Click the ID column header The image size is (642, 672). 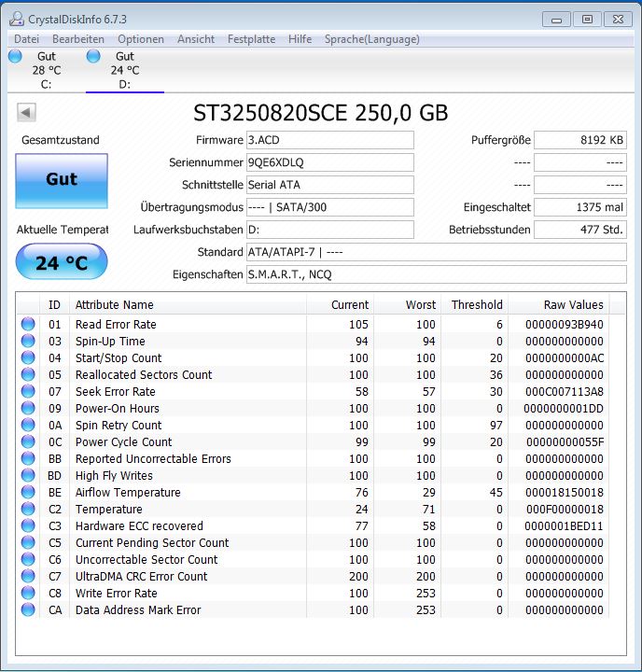point(54,304)
